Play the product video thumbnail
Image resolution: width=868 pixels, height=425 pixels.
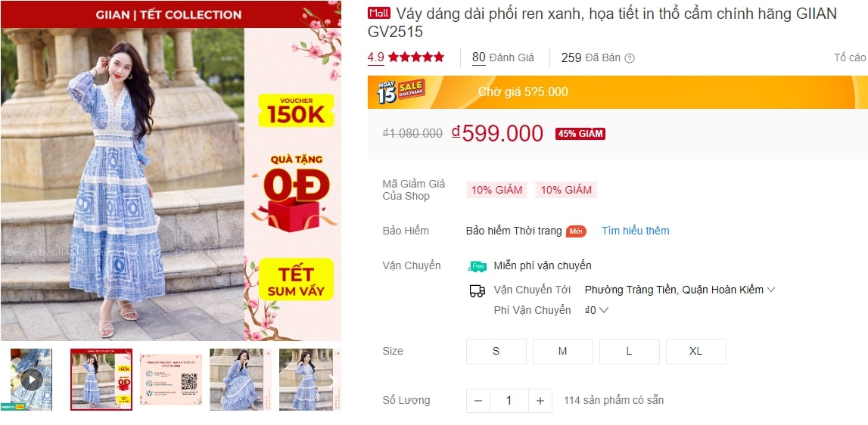(x=32, y=380)
